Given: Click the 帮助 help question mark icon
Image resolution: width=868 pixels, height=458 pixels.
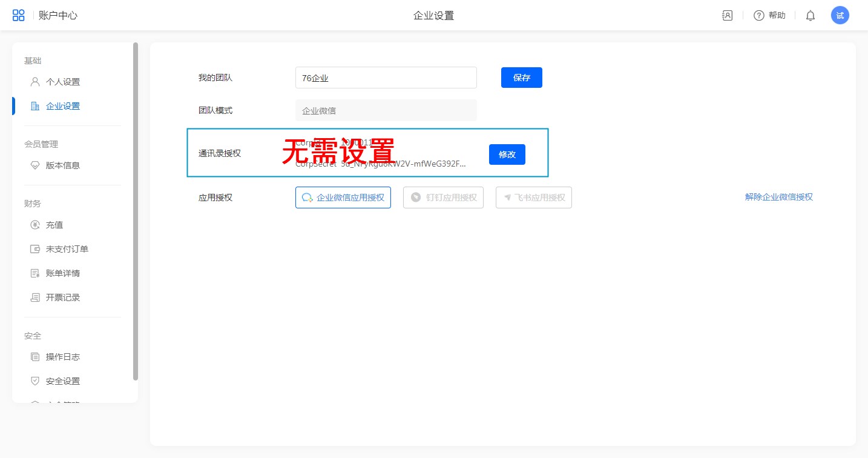Looking at the screenshot, I should 759,16.
